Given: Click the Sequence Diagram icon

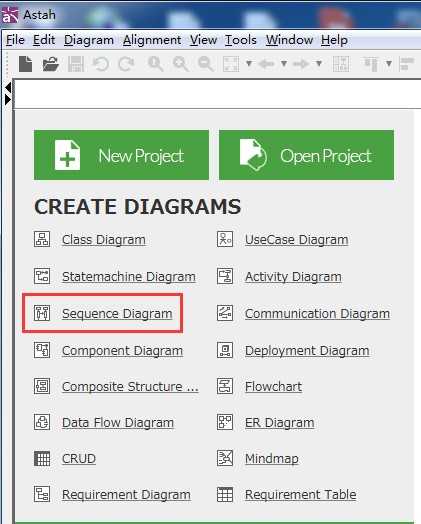Looking at the screenshot, I should (42, 313).
